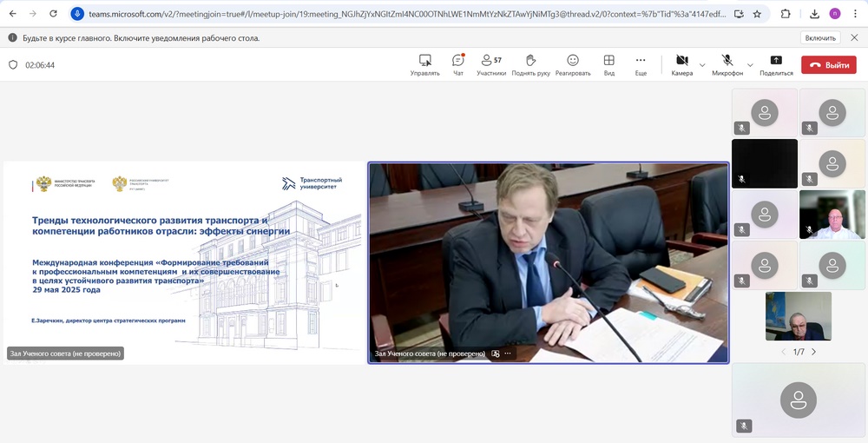
Task: Open the Управлять control menu
Action: click(x=424, y=65)
